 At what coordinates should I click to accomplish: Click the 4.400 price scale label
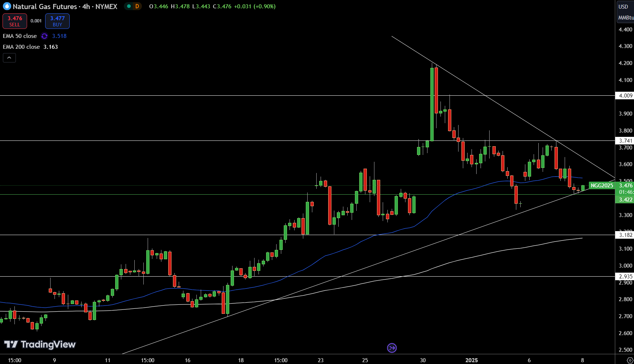tap(625, 30)
